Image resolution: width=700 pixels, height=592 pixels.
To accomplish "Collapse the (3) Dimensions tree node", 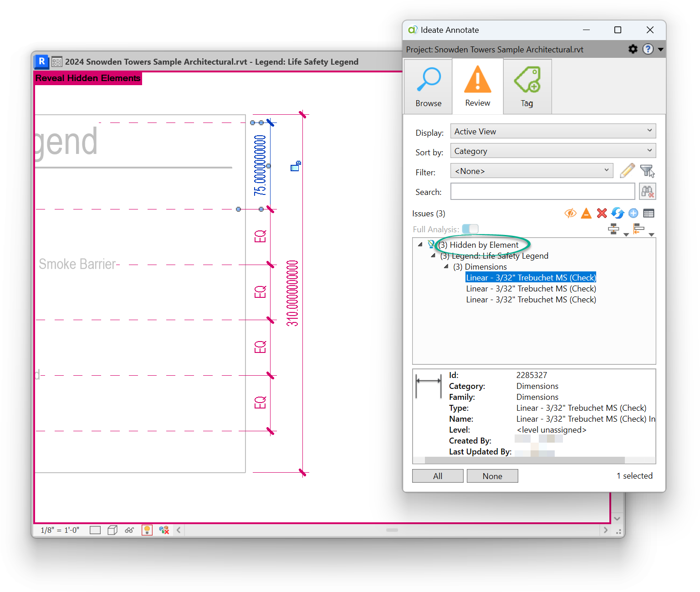I will 446,267.
